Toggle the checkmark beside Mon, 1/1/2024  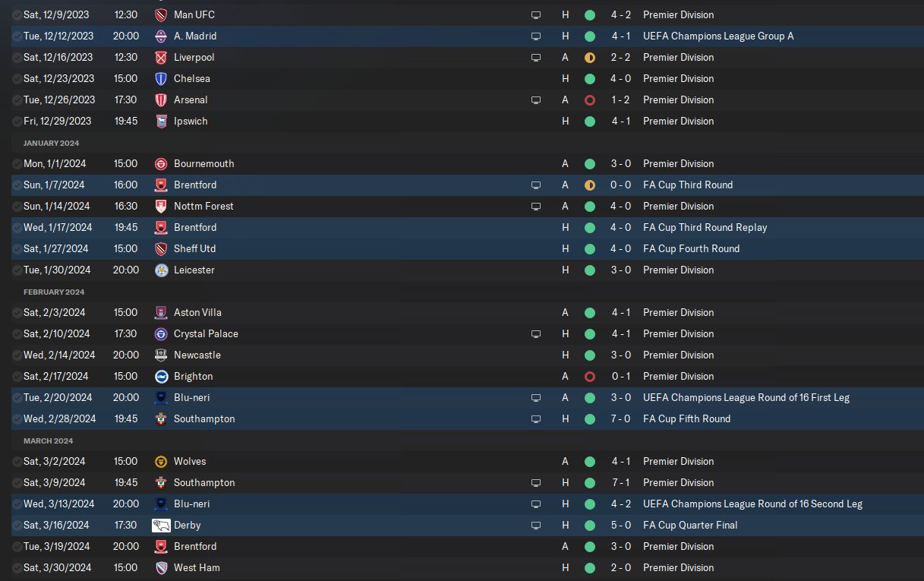pyautogui.click(x=17, y=163)
